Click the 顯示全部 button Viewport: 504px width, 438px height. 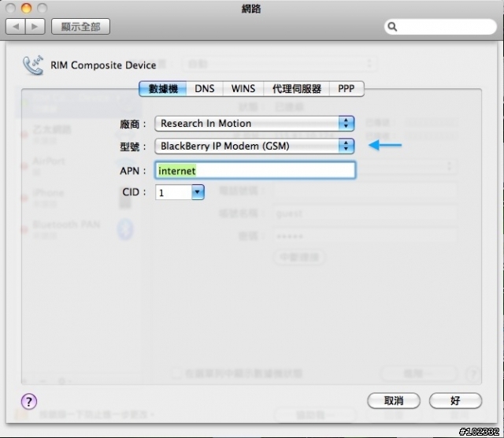pos(80,26)
